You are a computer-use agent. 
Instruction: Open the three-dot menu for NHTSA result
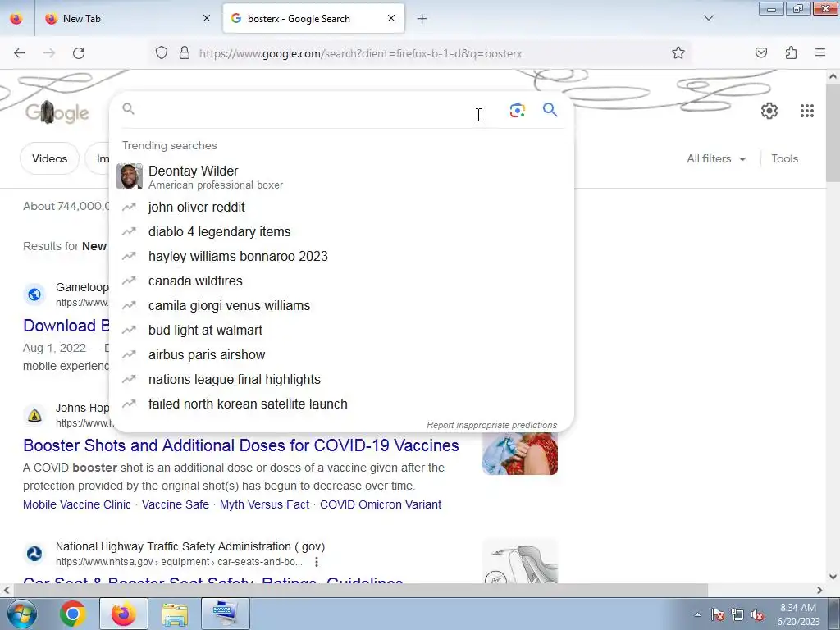(317, 562)
